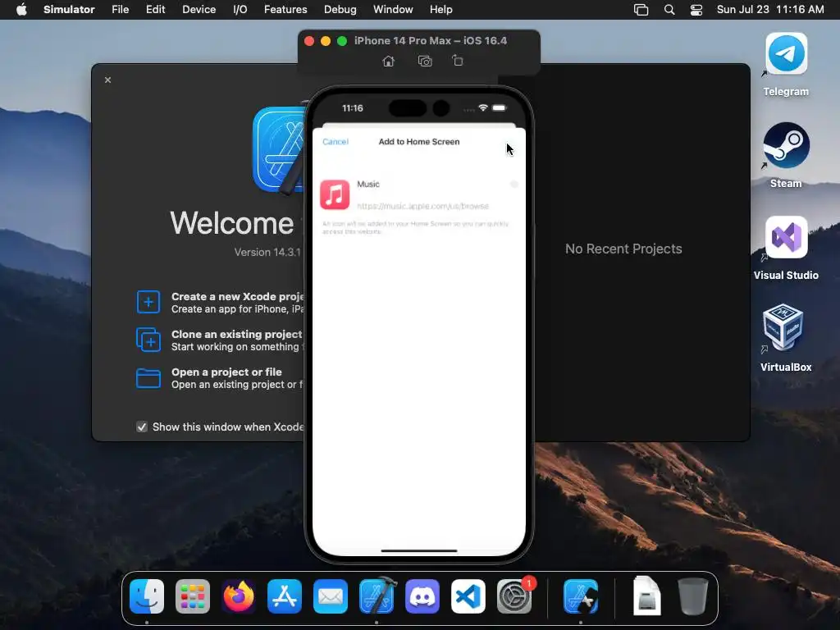Image resolution: width=840 pixels, height=630 pixels.
Task: Tap the Music app icon in the sheet
Action: (x=335, y=194)
